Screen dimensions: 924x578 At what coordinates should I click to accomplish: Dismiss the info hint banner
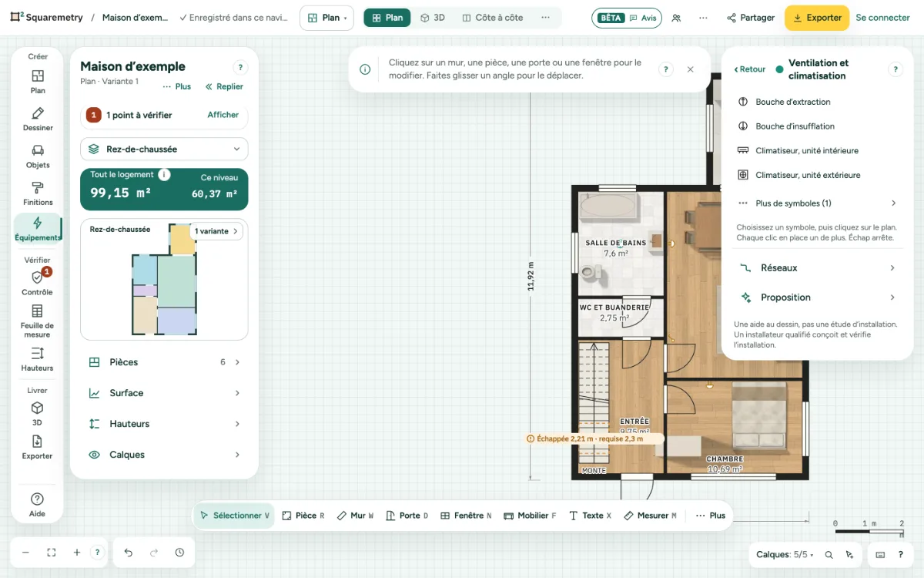click(x=690, y=69)
